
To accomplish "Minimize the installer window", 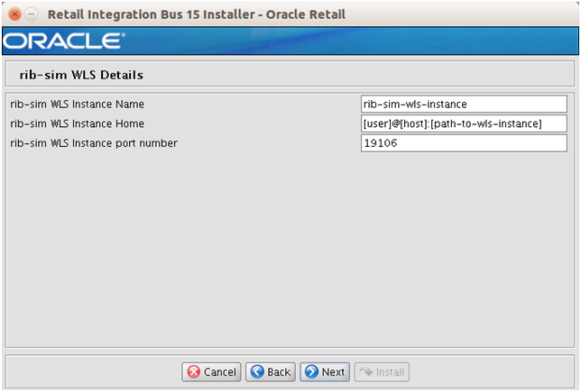I will point(32,14).
